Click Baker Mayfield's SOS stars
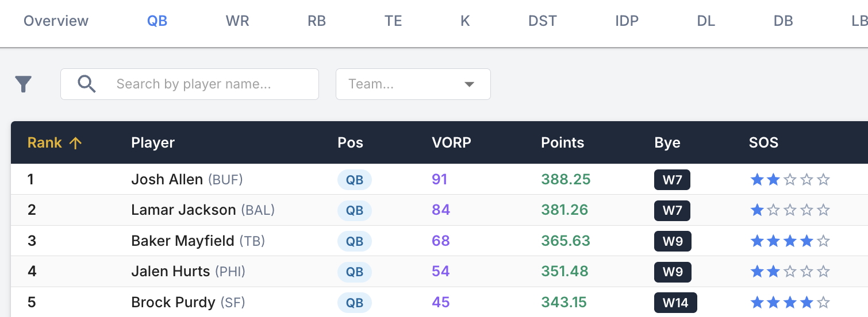Image resolution: width=868 pixels, height=317 pixels. coord(790,241)
